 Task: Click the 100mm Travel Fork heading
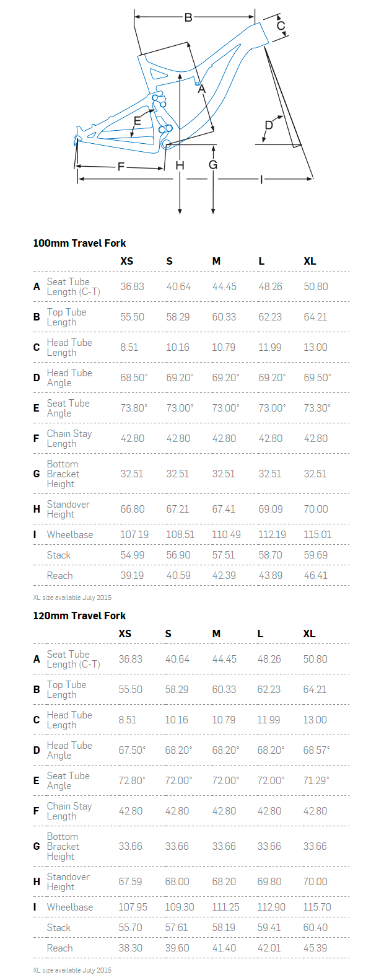79,243
